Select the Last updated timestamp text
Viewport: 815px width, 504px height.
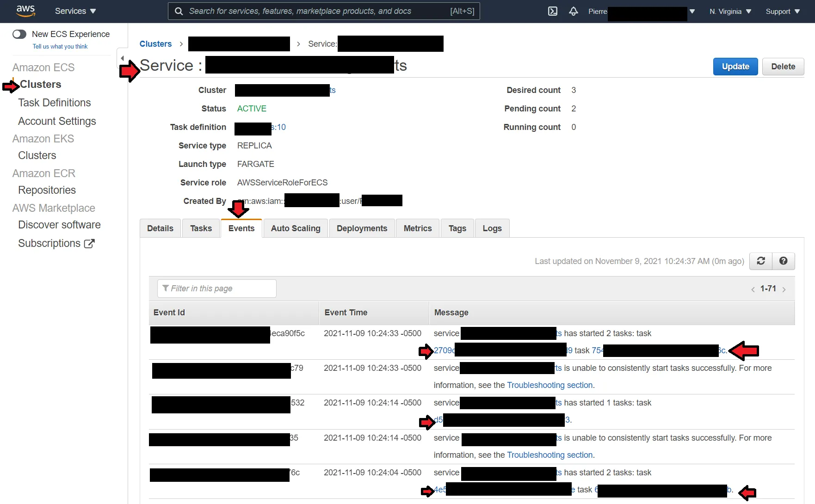point(640,261)
